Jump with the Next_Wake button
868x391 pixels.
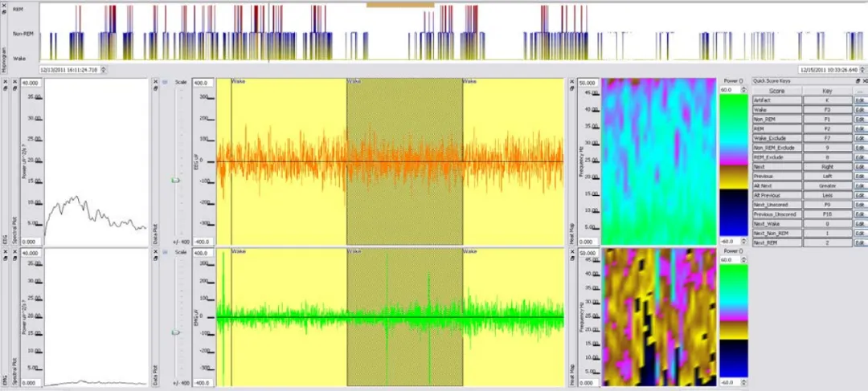pos(776,223)
